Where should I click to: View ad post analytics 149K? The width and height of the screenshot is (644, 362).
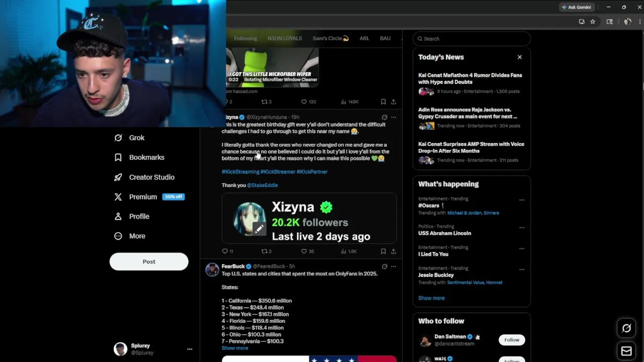pyautogui.click(x=349, y=102)
